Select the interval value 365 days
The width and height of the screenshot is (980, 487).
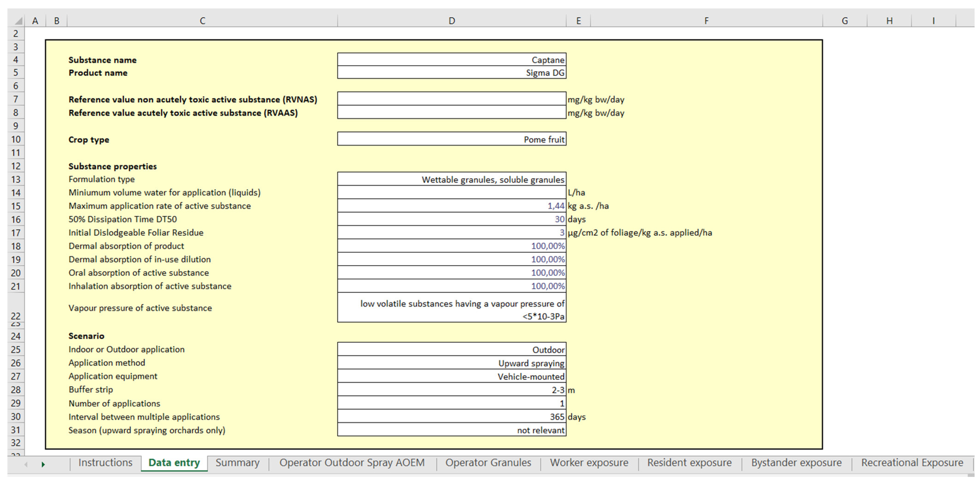point(452,416)
